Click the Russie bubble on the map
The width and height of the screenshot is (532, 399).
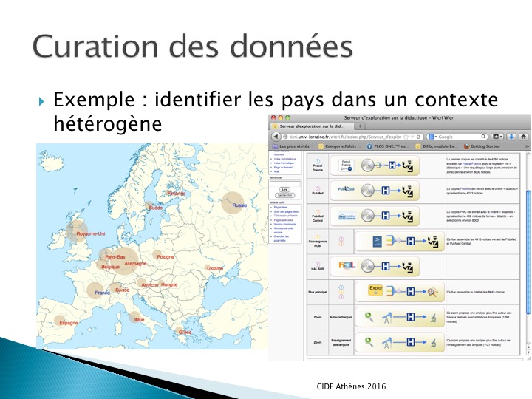(233, 203)
